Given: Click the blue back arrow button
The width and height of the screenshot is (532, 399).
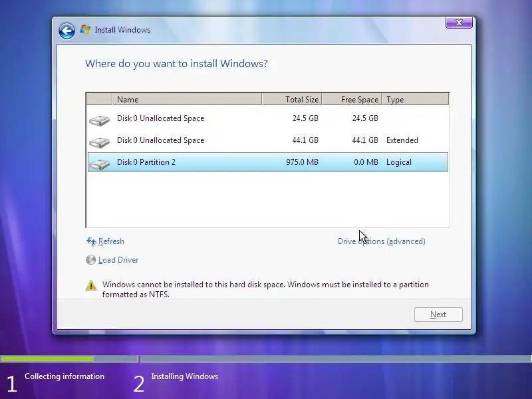Looking at the screenshot, I should [66, 31].
